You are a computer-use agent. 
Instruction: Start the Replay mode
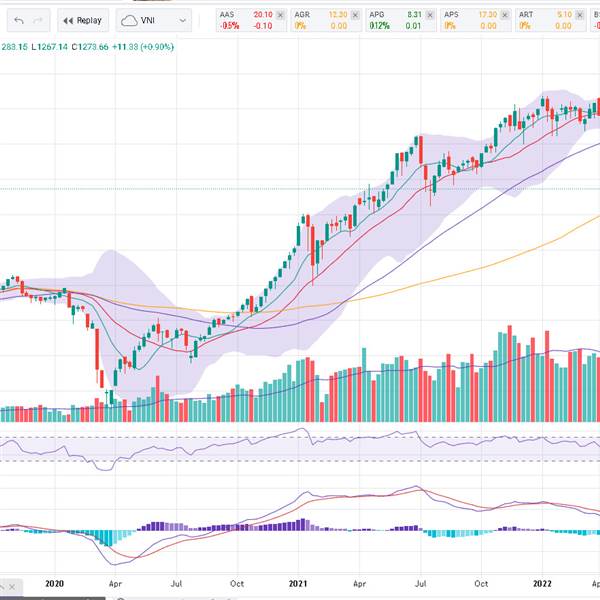pyautogui.click(x=83, y=20)
